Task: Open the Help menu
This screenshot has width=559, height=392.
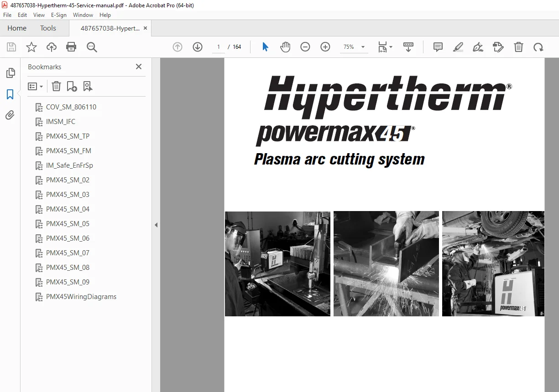Action: click(x=105, y=15)
